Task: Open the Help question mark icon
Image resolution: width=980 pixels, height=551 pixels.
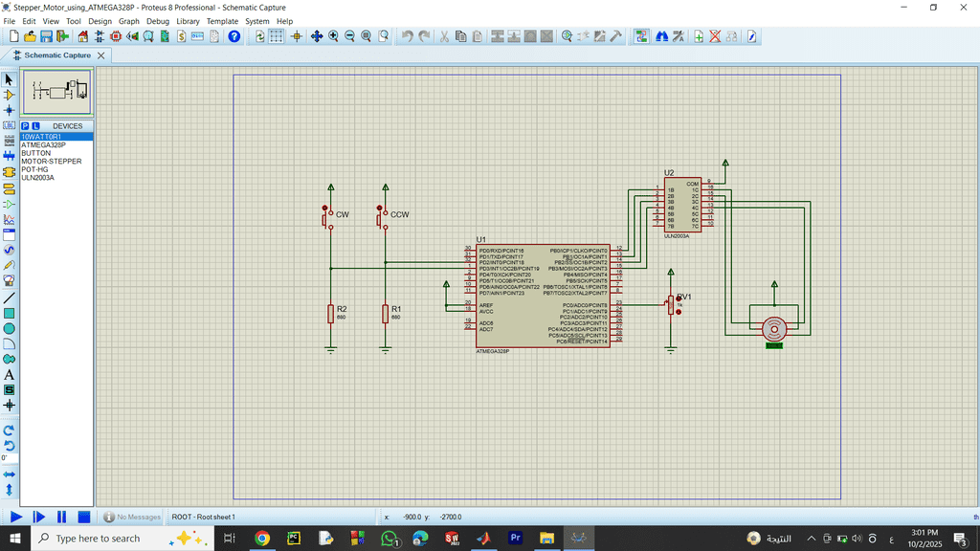Action: click(x=234, y=36)
